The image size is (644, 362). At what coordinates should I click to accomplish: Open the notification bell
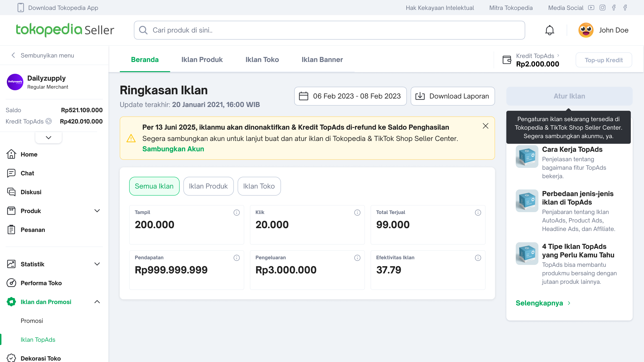click(549, 30)
